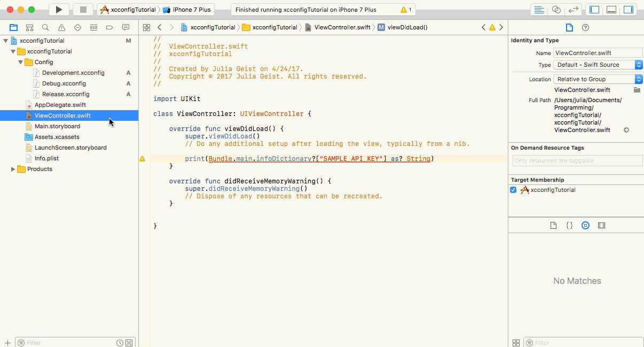644x347 pixels.
Task: Collapse the Config folder
Action: point(21,62)
